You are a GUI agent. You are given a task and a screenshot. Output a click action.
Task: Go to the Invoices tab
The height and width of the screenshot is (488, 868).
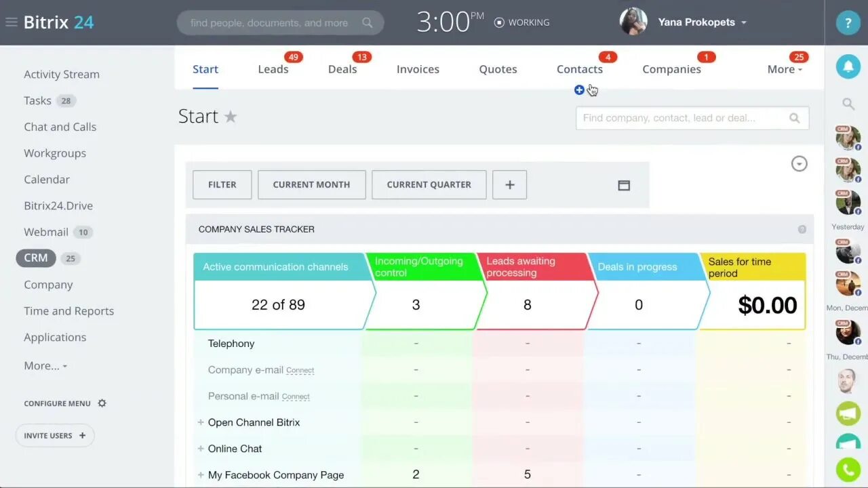click(x=418, y=69)
